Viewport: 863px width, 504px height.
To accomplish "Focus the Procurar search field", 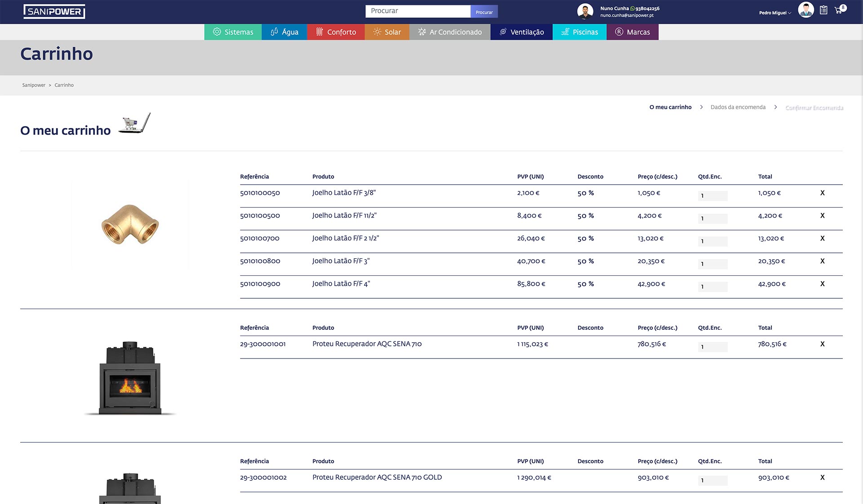I will coord(418,11).
